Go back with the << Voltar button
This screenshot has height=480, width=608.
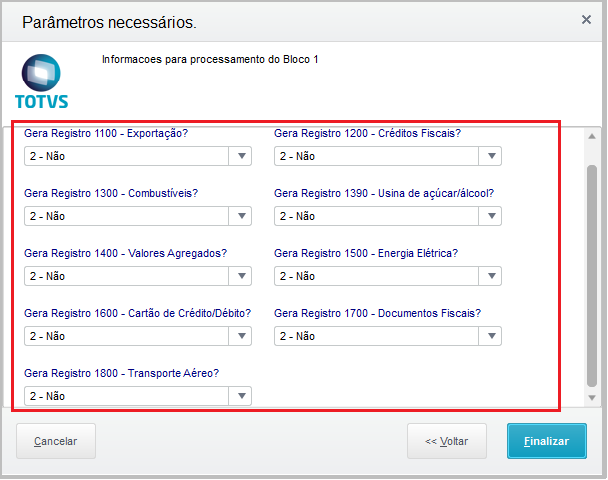[x=446, y=441]
